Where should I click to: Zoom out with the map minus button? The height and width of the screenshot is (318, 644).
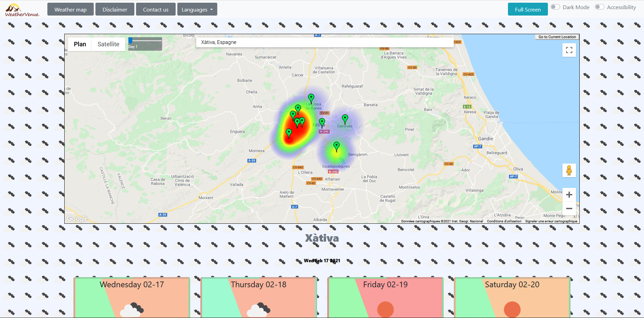point(569,209)
